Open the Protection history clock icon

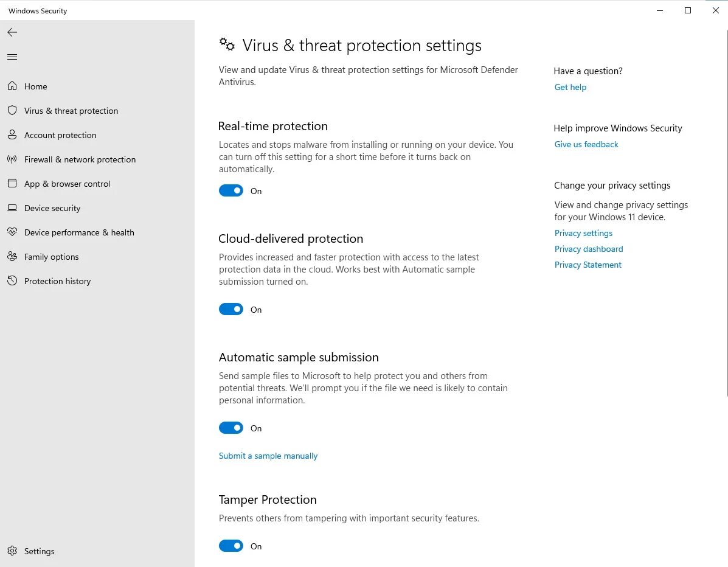[x=12, y=281]
